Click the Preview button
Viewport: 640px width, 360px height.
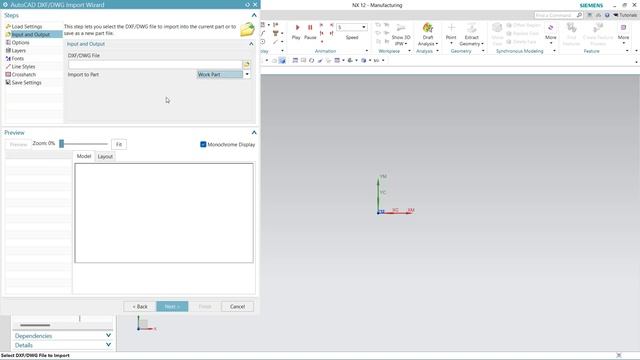pyautogui.click(x=18, y=144)
